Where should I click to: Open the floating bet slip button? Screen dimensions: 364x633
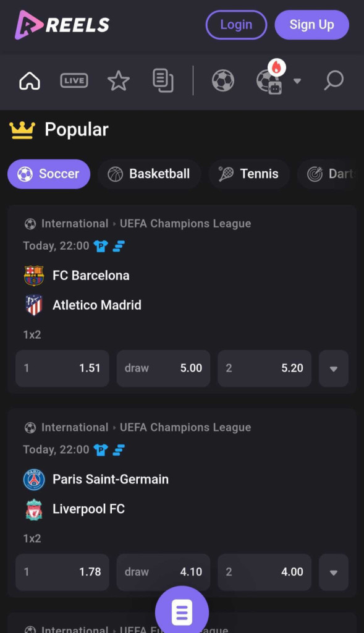[182, 611]
